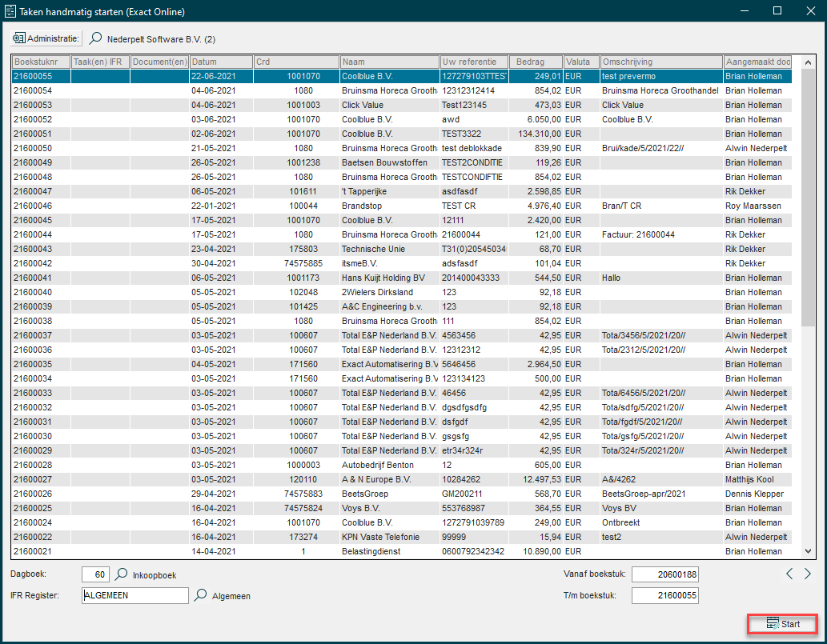Click the Dagboek lookup magnifier icon
This screenshot has height=644, width=827.
click(122, 574)
